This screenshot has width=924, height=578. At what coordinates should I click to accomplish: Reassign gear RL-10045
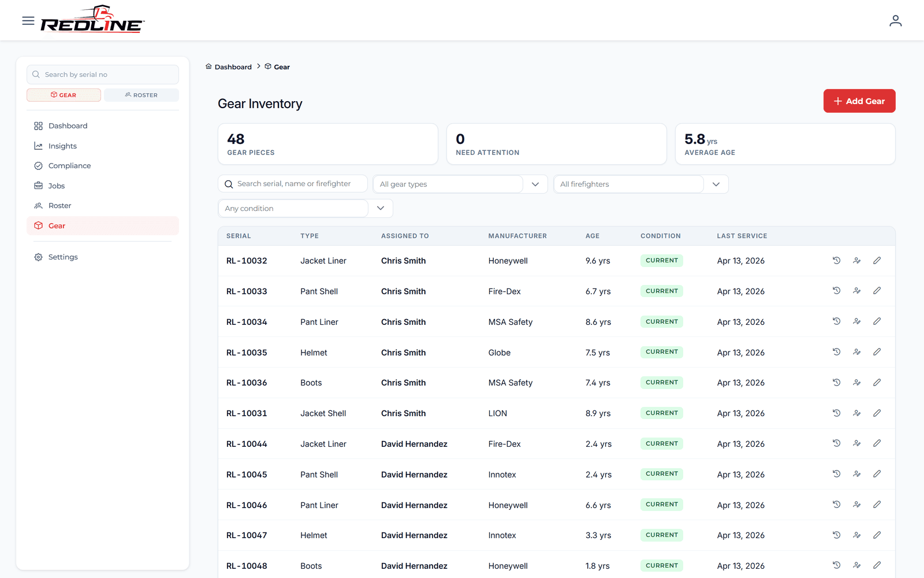pos(857,474)
